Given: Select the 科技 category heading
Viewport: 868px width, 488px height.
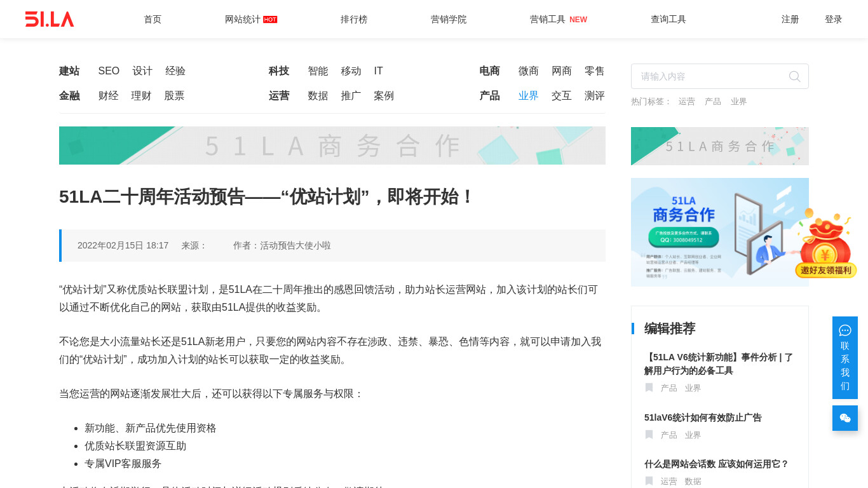Looking at the screenshot, I should [x=279, y=71].
